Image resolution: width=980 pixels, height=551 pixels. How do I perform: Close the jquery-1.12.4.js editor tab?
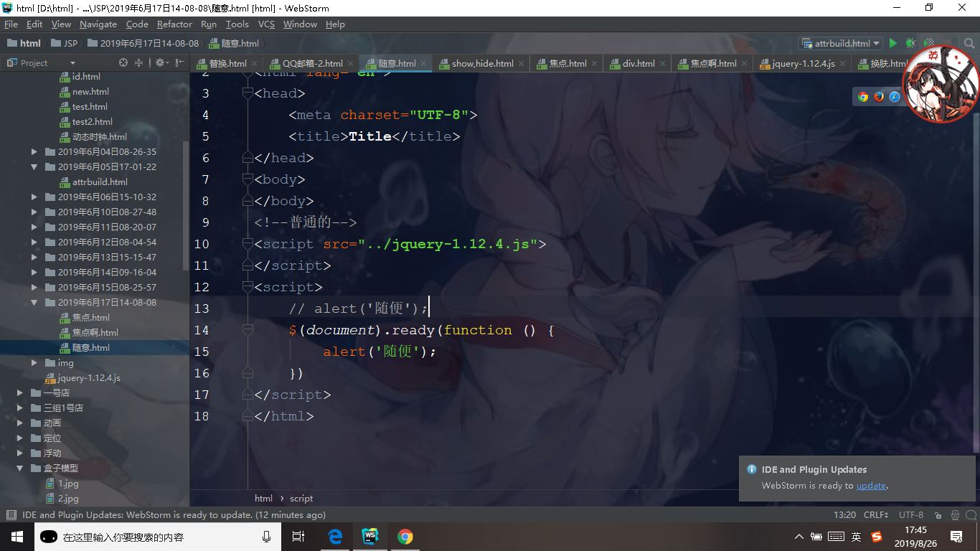point(843,64)
